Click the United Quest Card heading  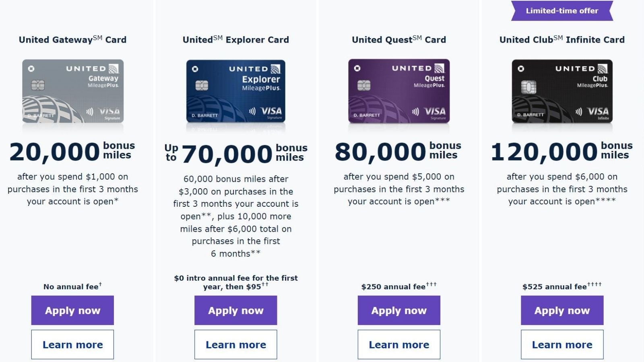tap(399, 39)
